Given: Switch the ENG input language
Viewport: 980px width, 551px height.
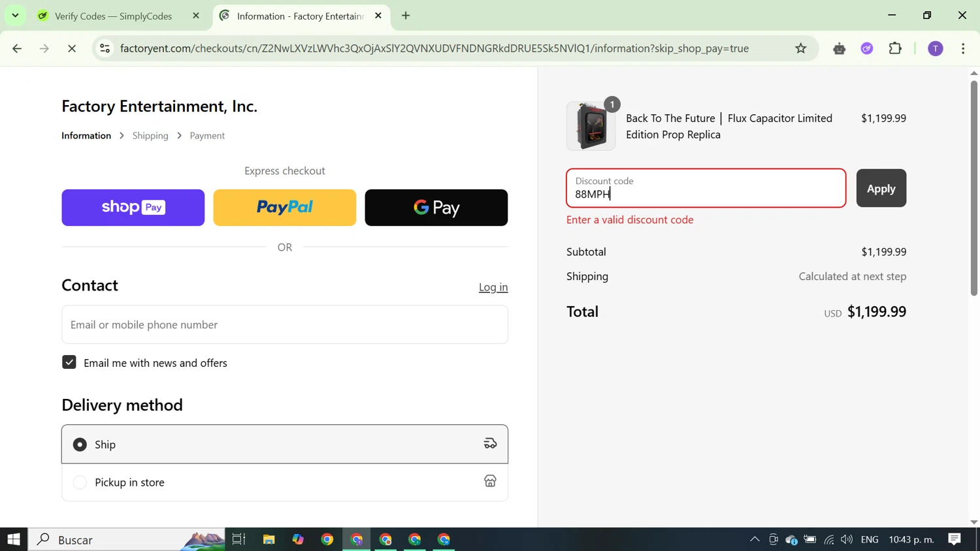Looking at the screenshot, I should point(870,539).
